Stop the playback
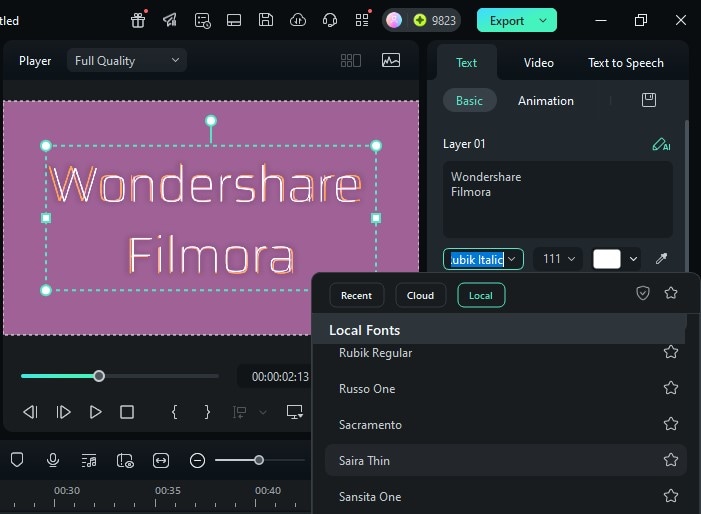The width and height of the screenshot is (701, 514). coord(127,412)
